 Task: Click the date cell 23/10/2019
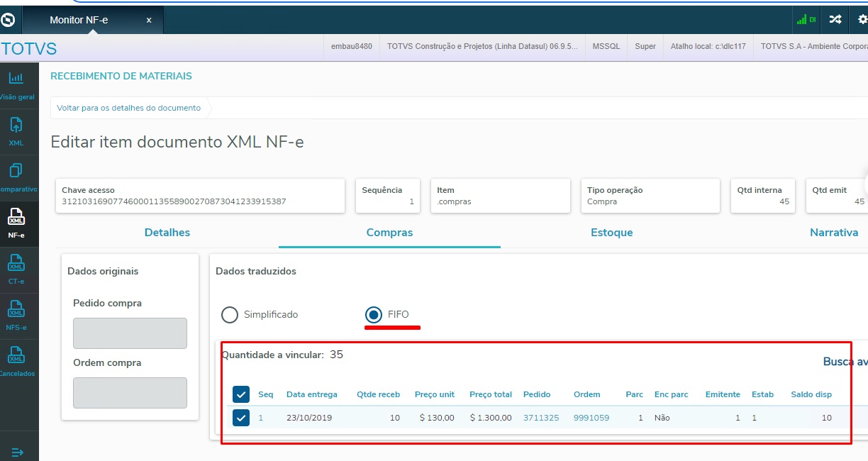pyautogui.click(x=309, y=418)
